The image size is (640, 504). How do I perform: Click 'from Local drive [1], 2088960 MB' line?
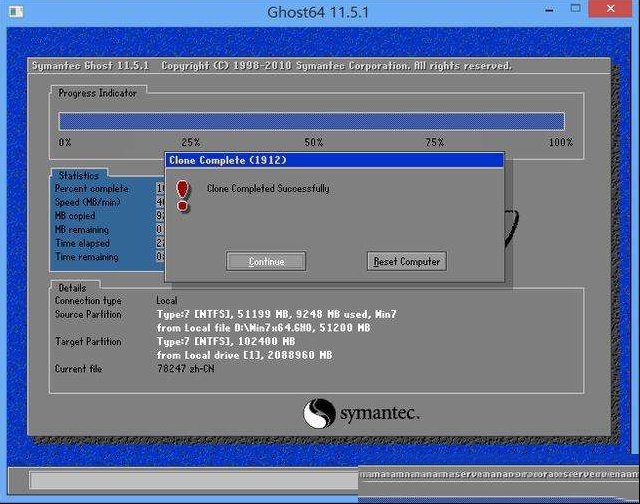tap(244, 355)
